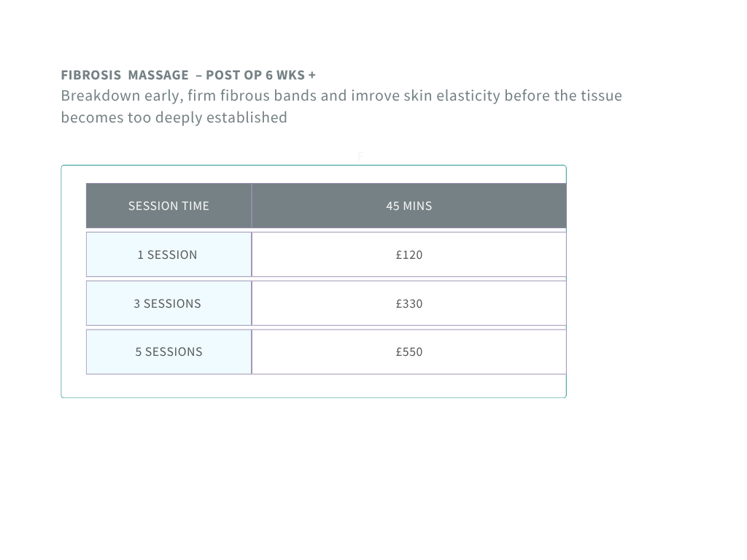The image size is (747, 560).
Task: Click the £550 price cell
Action: tap(409, 352)
